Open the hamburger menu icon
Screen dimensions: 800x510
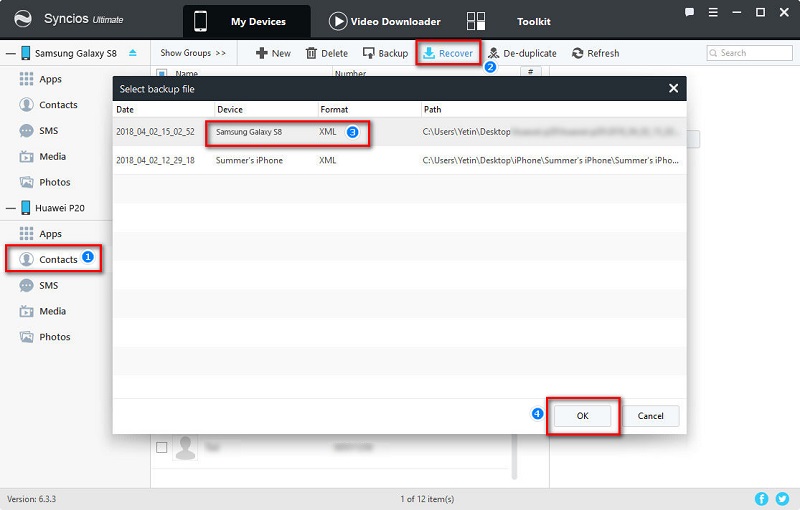coord(713,12)
